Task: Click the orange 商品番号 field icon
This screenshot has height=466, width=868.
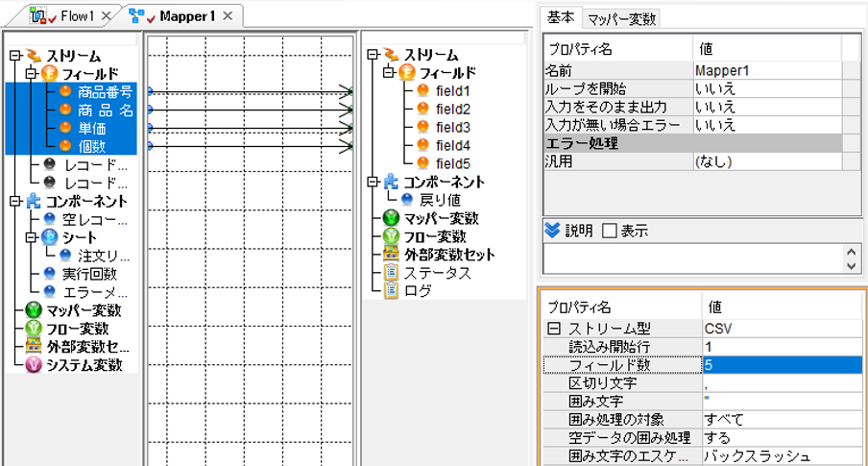Action: click(x=65, y=91)
